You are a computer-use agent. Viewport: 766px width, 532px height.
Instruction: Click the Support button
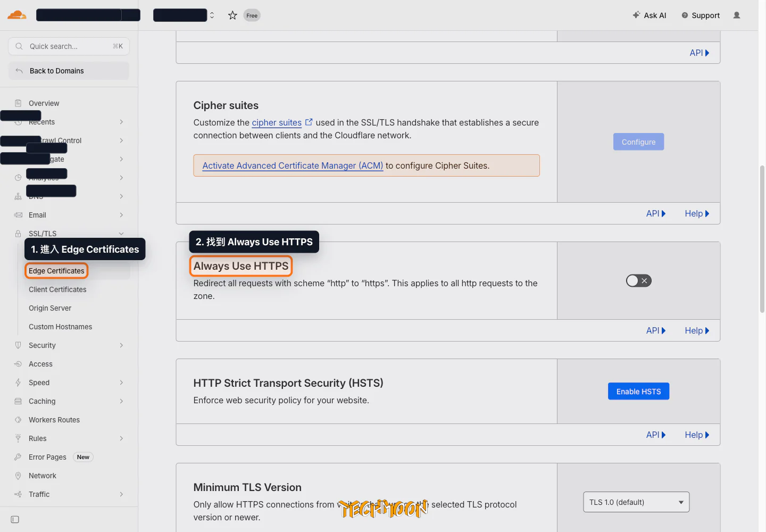pyautogui.click(x=701, y=15)
